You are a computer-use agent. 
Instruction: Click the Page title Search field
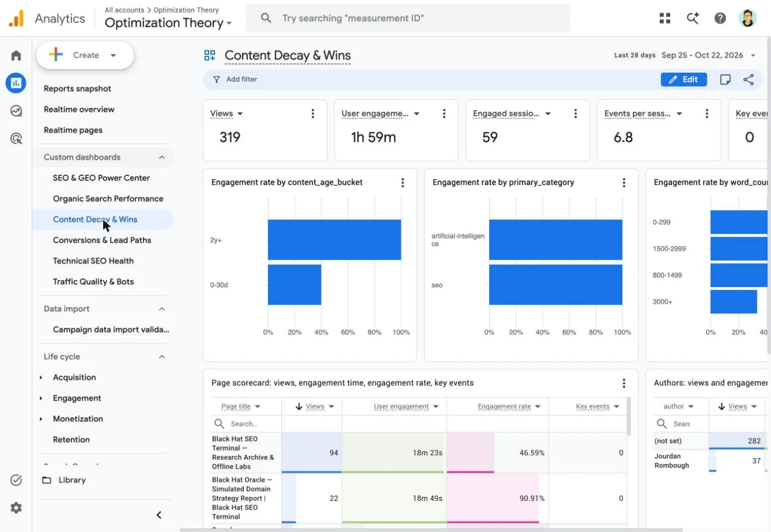246,424
